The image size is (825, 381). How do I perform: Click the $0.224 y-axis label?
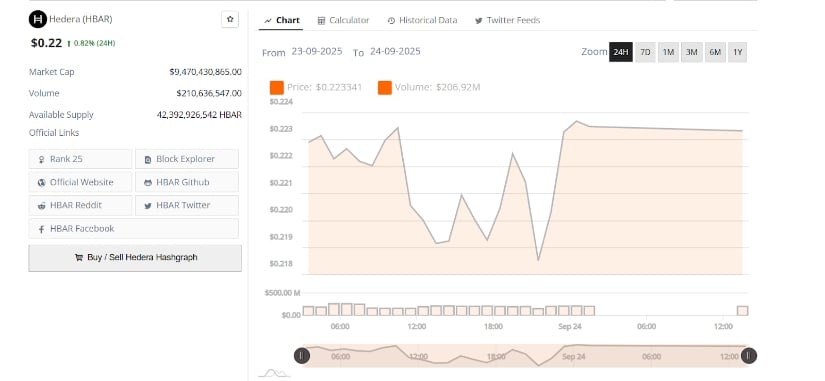281,102
